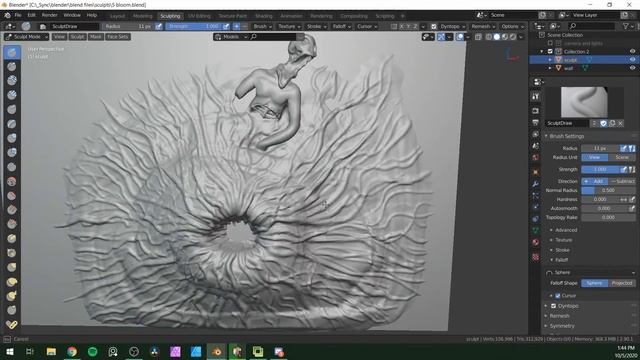Screen dimensions: 640x360
Task: Click the SculptDraw brush thumbnail preview
Action: coord(584,102)
